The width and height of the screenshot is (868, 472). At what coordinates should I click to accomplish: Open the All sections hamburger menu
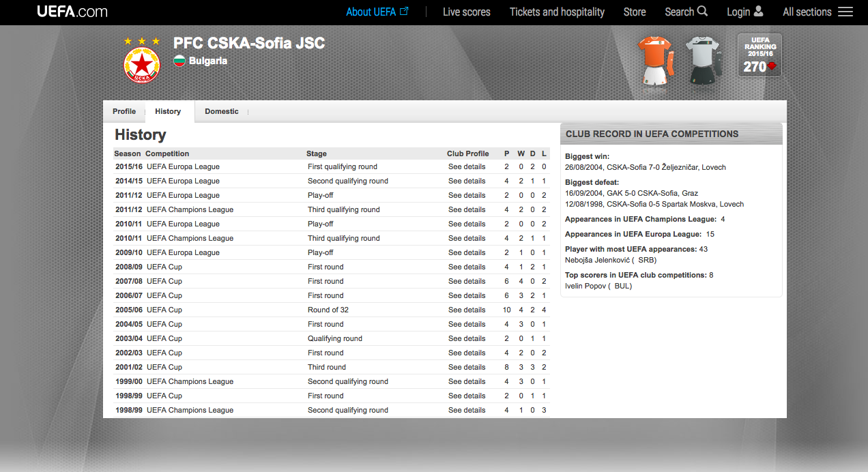[845, 12]
